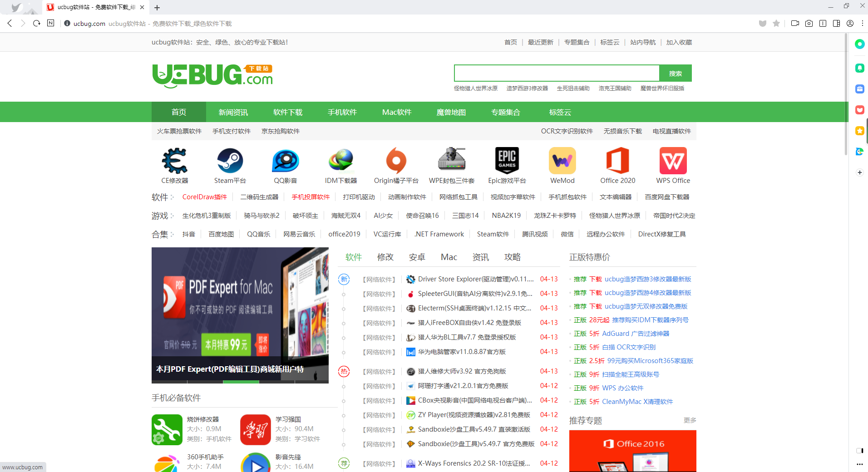Click the Origin橘子平台 icon
This screenshot has width=868, height=472.
[396, 161]
